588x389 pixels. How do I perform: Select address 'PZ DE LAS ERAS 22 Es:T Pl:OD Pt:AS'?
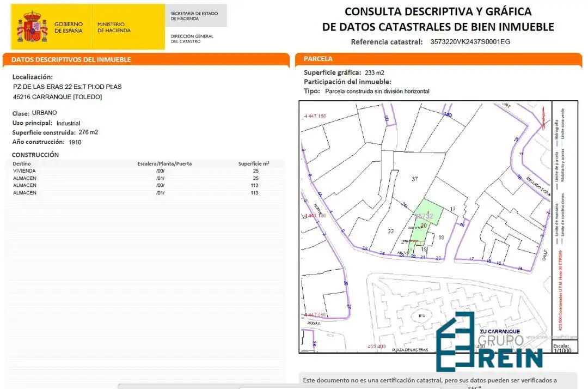pos(67,87)
